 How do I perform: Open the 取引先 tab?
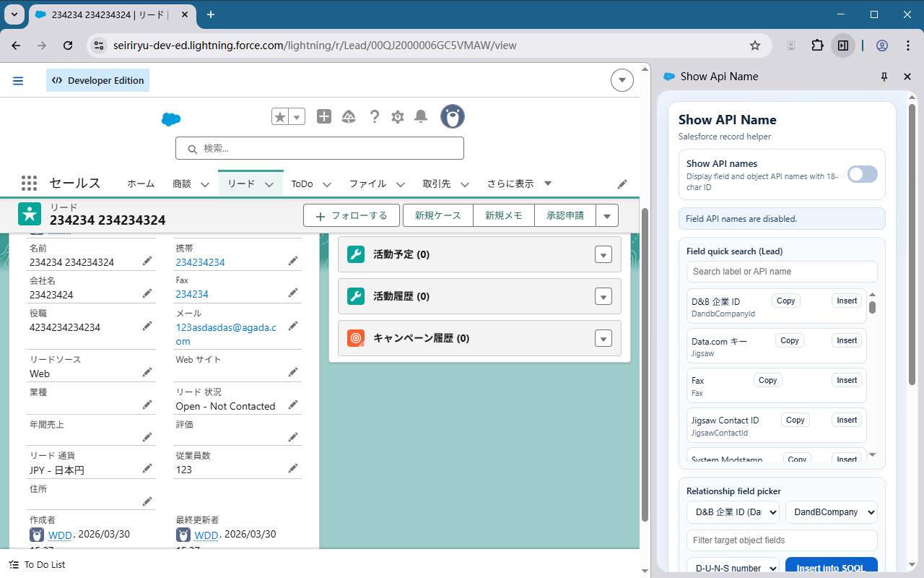point(437,184)
